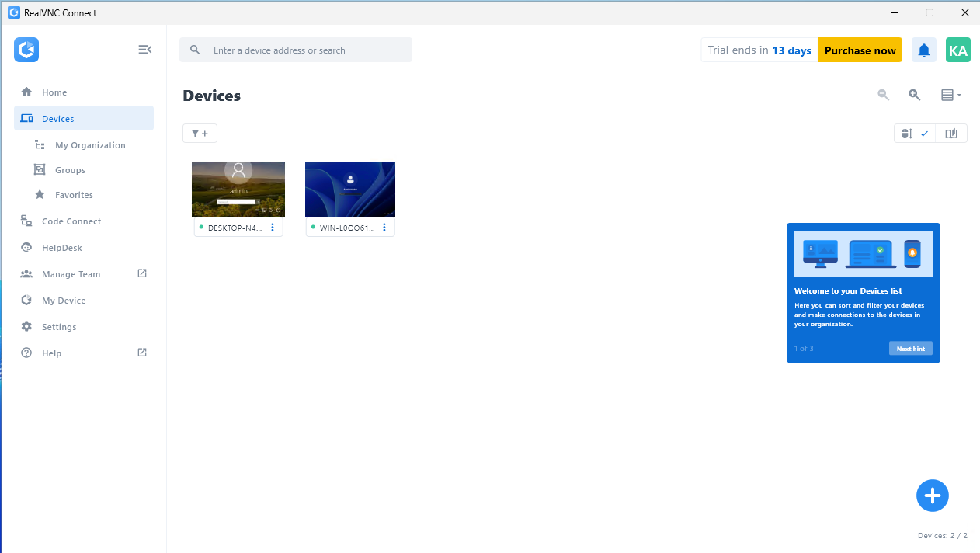Click the Purchase now button

(860, 49)
